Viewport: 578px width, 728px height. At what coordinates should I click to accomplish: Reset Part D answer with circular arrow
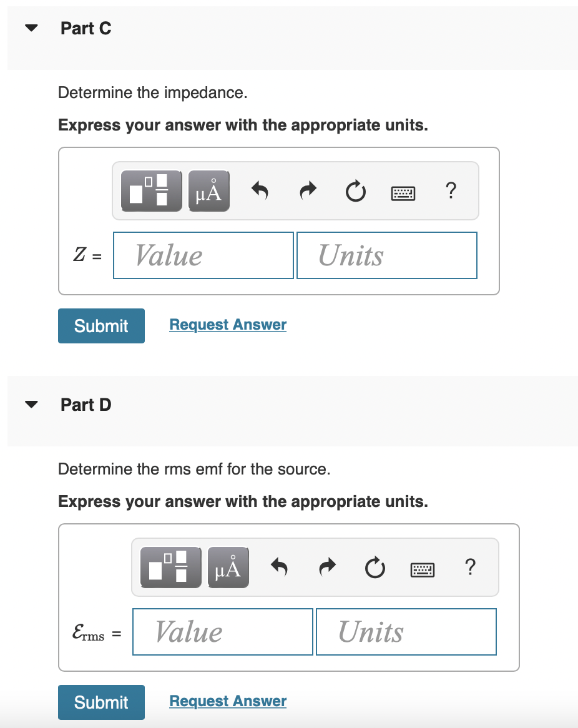click(375, 568)
